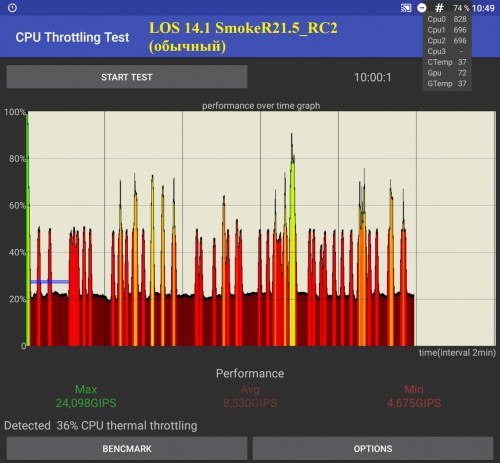Tap the performance over time graph label
The width and height of the screenshot is (500, 463).
[x=261, y=106]
